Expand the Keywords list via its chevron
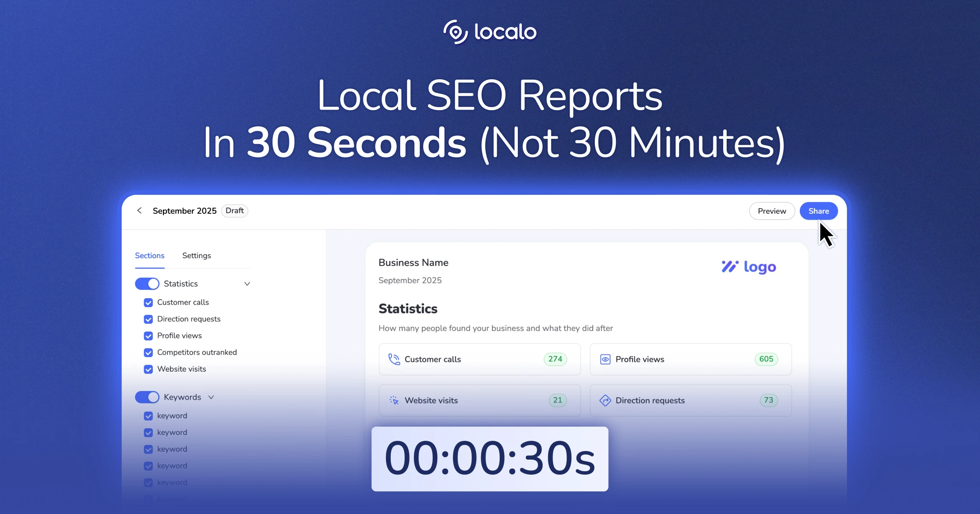The height and width of the screenshot is (514, 980). (x=211, y=397)
